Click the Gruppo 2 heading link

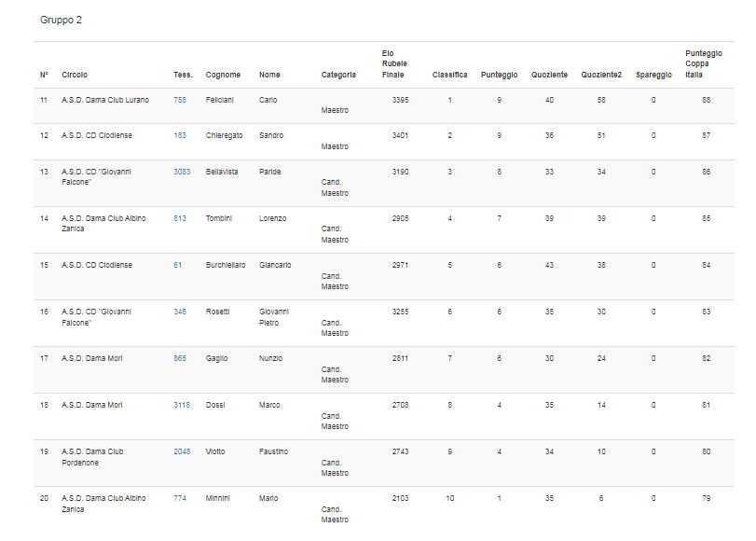[x=61, y=20]
